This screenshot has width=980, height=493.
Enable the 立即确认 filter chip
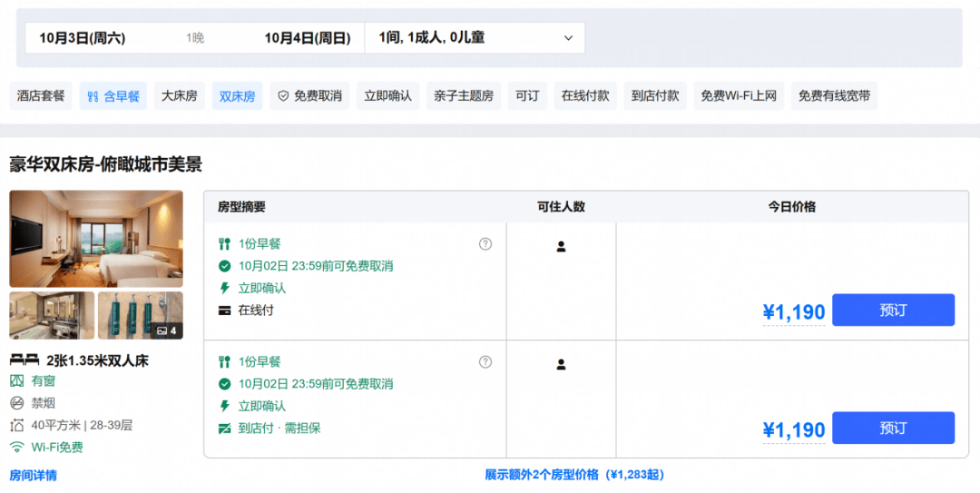coord(388,95)
